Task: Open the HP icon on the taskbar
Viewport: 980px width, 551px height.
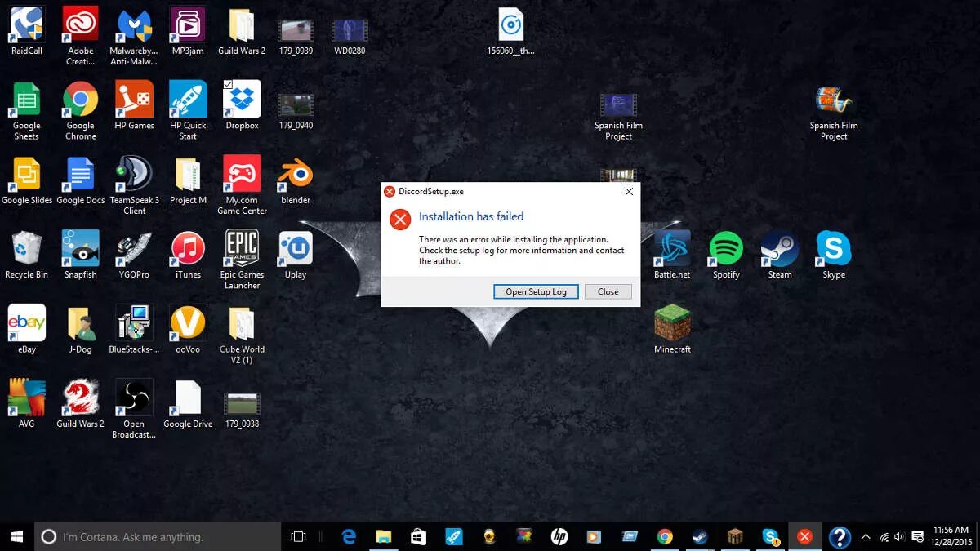Action: click(x=559, y=536)
